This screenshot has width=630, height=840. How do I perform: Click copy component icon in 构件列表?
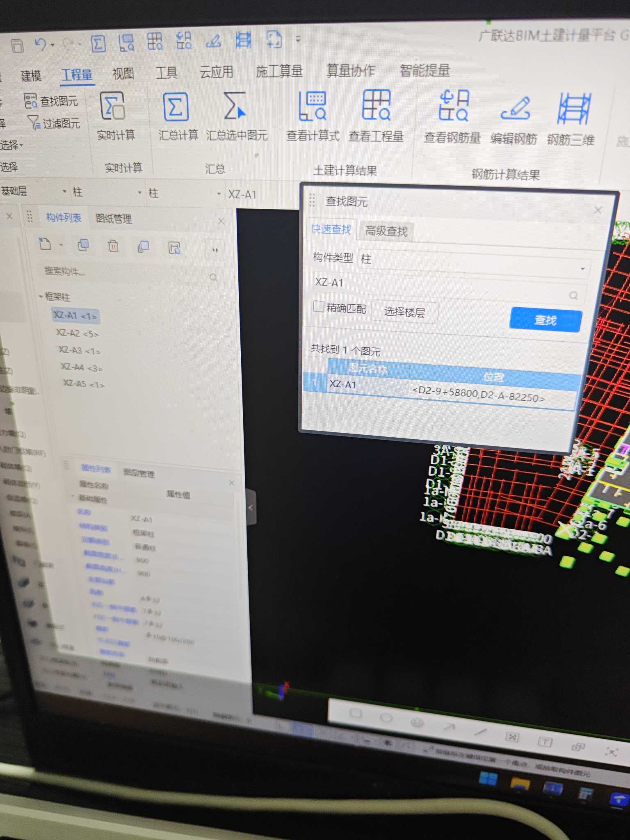(x=83, y=245)
